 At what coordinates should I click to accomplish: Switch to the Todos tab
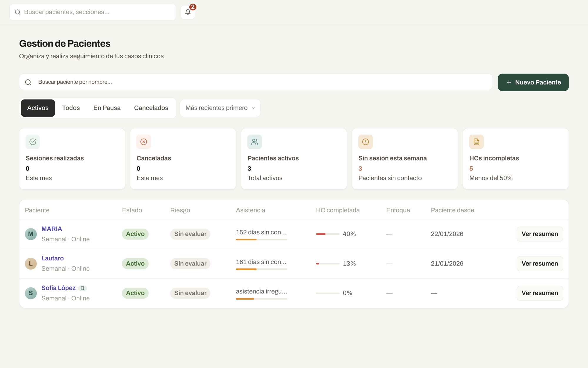[71, 108]
